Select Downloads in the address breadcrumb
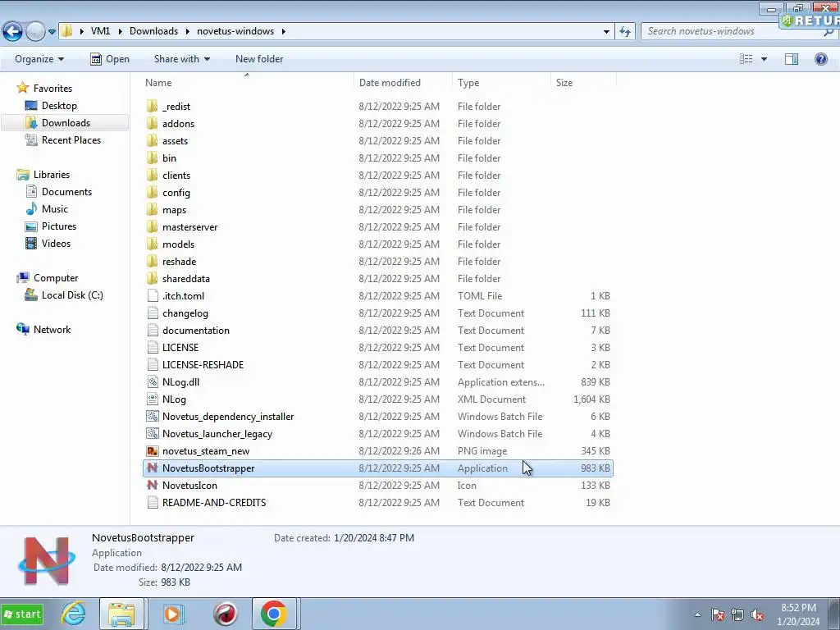Screen dimensions: 840x630 point(153,31)
